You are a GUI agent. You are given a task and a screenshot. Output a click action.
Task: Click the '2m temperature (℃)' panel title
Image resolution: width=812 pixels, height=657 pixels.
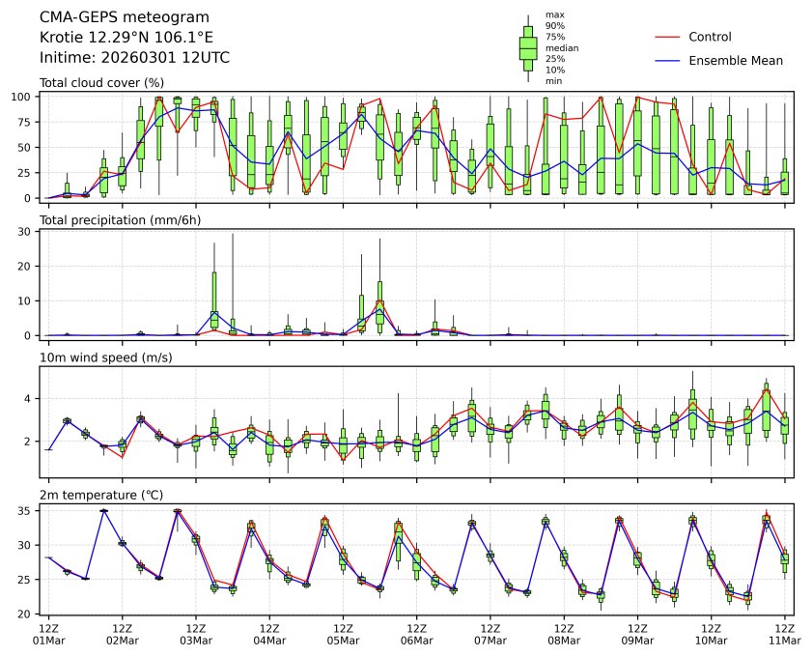100,496
